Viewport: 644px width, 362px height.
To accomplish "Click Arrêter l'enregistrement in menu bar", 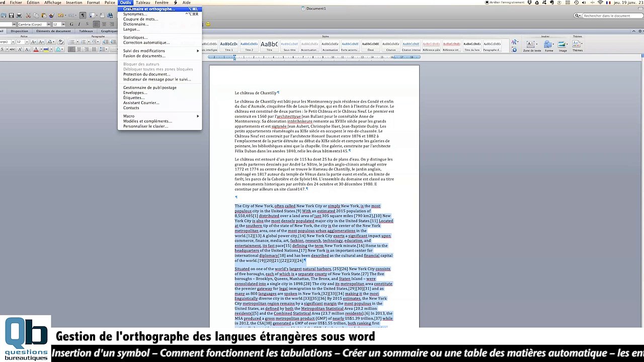I will pos(505,3).
